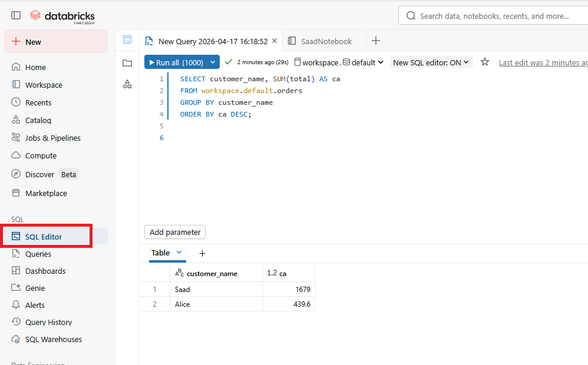Click the Last edit timestamp link
This screenshot has width=588, height=365.
click(543, 62)
